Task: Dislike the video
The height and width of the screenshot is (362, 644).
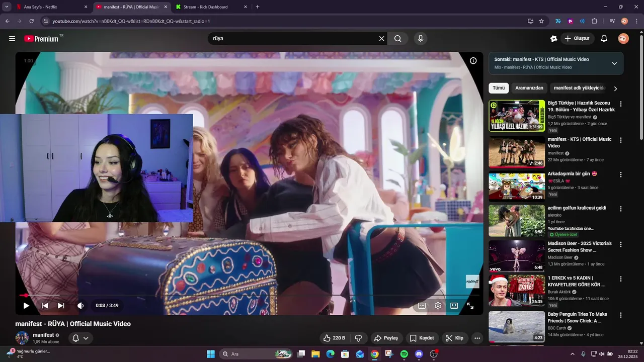Action: point(359,338)
